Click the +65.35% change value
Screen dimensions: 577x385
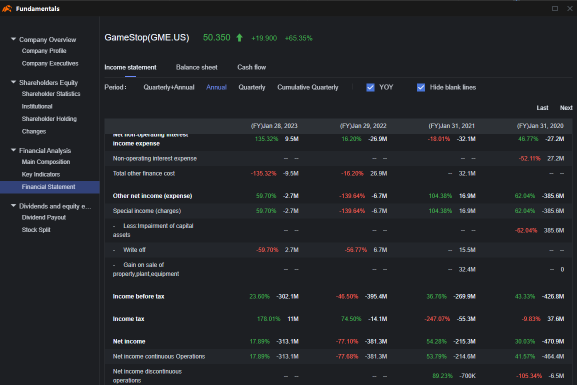coord(298,38)
